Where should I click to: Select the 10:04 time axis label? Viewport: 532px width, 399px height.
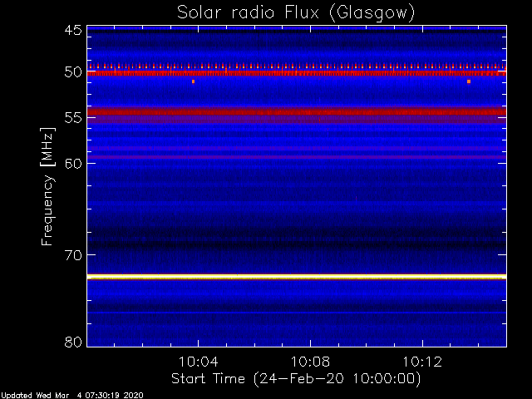click(x=198, y=362)
